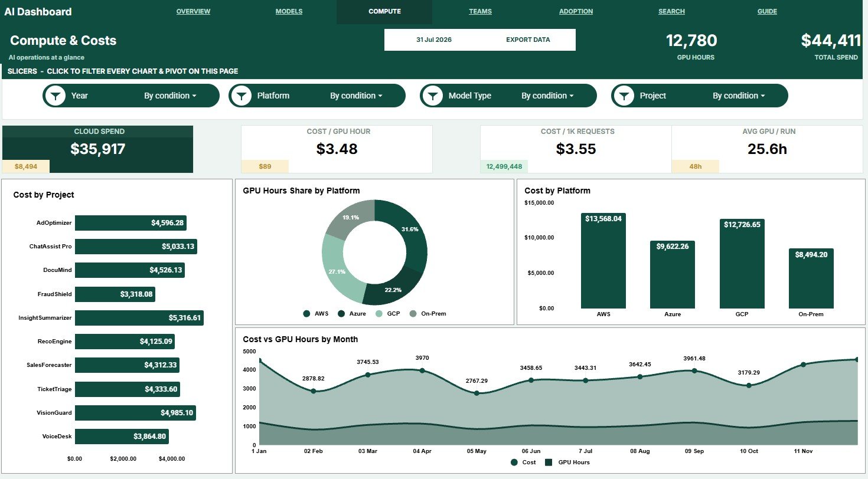Click the VoiceDesk bar
Screen dimensions: 868x479
click(x=122, y=437)
